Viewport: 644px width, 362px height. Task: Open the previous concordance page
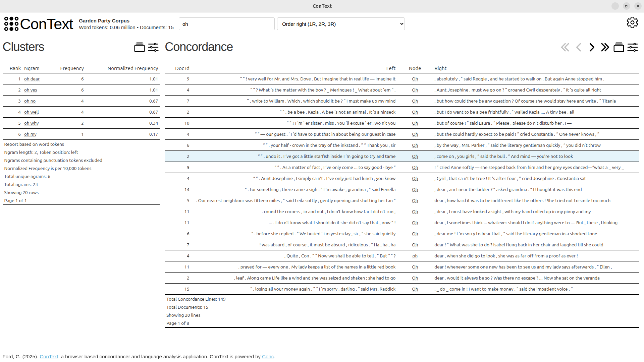[578, 47]
